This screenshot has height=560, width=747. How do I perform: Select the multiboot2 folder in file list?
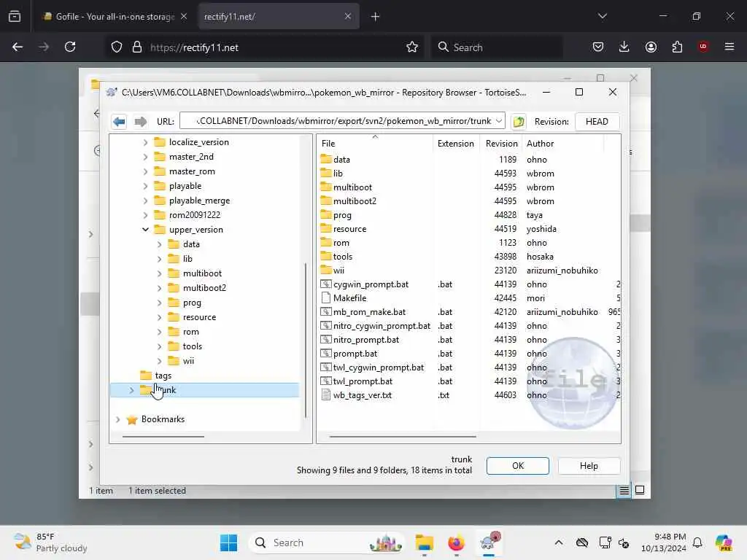pos(355,201)
